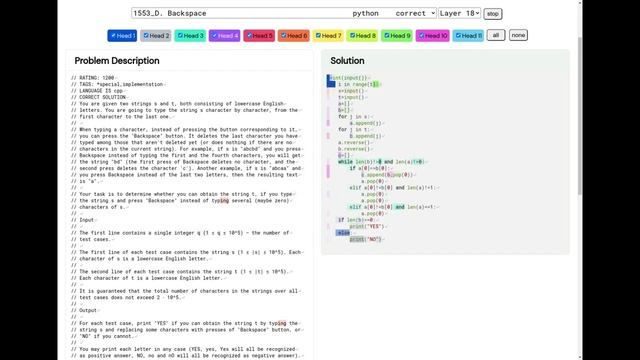Toggle the Head 2 checkbox
The width and height of the screenshot is (640, 360).
[x=146, y=36]
